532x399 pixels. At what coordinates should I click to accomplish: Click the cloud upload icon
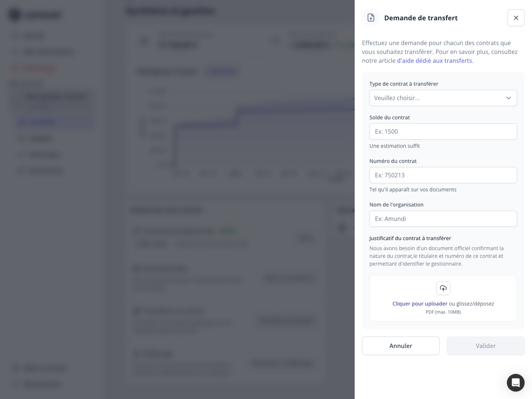(x=443, y=288)
